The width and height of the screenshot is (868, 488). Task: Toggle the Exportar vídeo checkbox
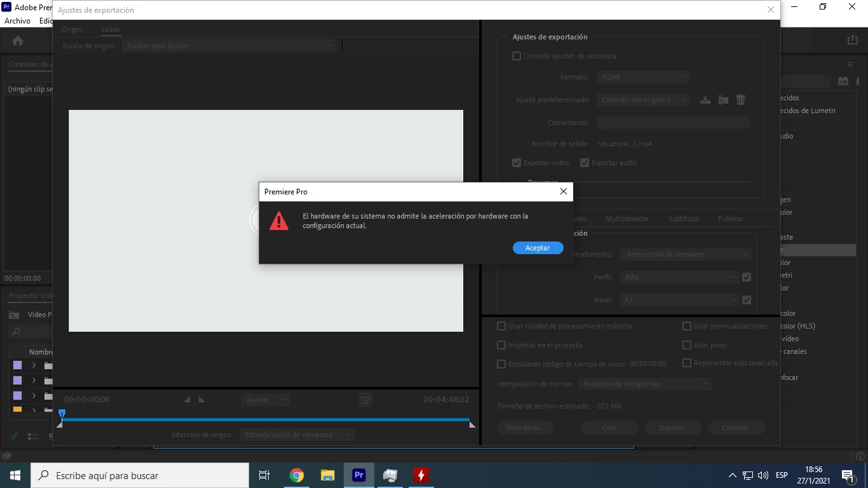coord(517,163)
